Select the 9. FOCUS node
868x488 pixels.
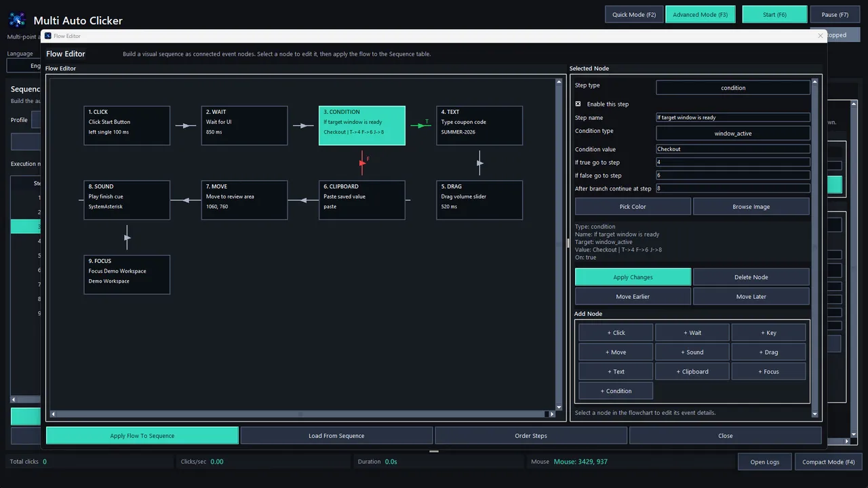pos(127,274)
